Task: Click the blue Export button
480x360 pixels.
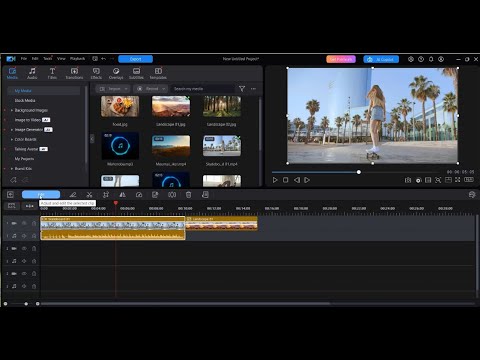Action: click(x=135, y=59)
